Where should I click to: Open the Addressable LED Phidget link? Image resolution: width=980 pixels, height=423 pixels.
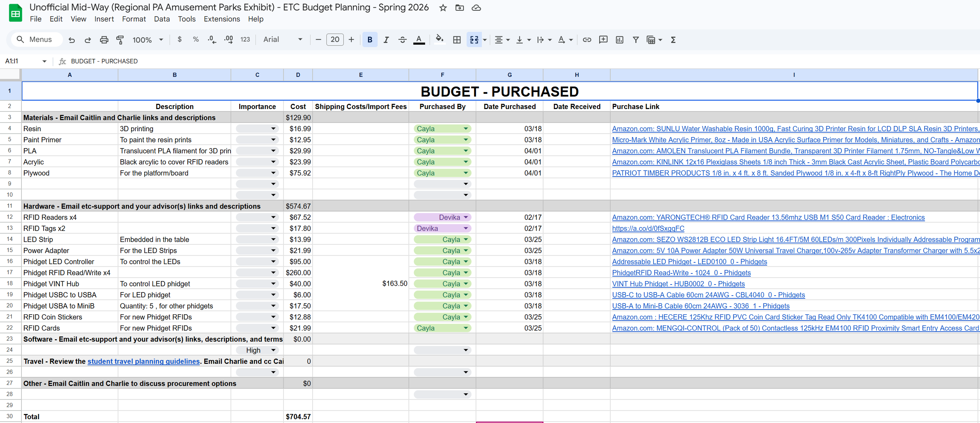click(x=689, y=262)
